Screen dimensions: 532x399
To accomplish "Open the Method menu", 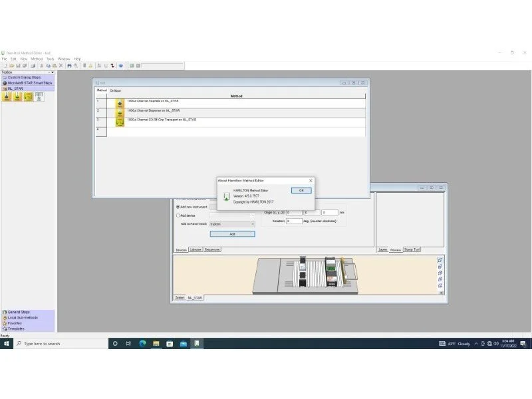I will [37, 59].
